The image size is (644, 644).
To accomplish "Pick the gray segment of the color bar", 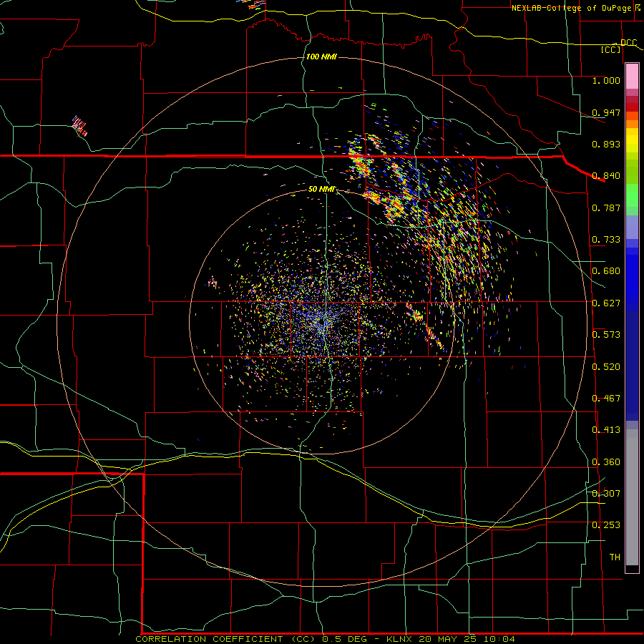I will coord(632,497).
